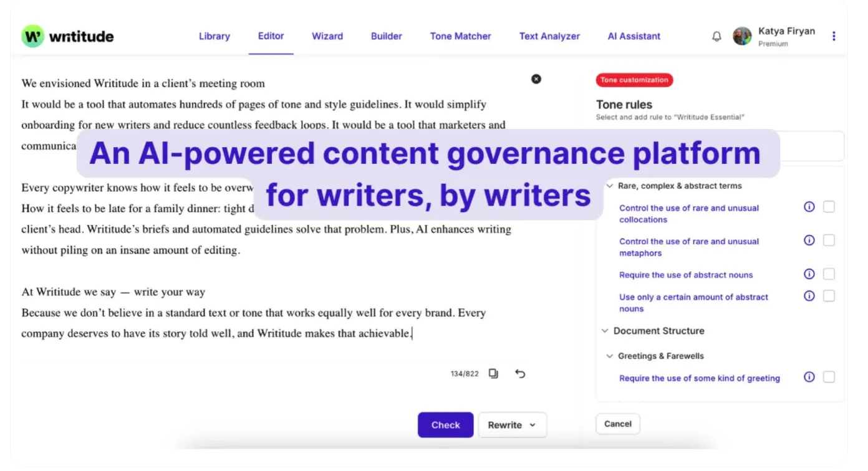Open the AI Assistant tab
The width and height of the screenshot is (868, 471).
[634, 36]
